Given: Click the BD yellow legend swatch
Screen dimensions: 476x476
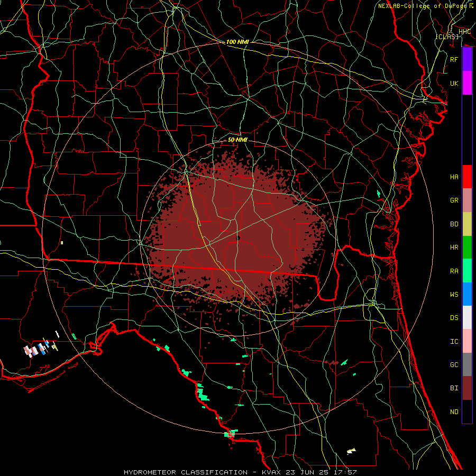Looking at the screenshot, I should [x=467, y=224].
